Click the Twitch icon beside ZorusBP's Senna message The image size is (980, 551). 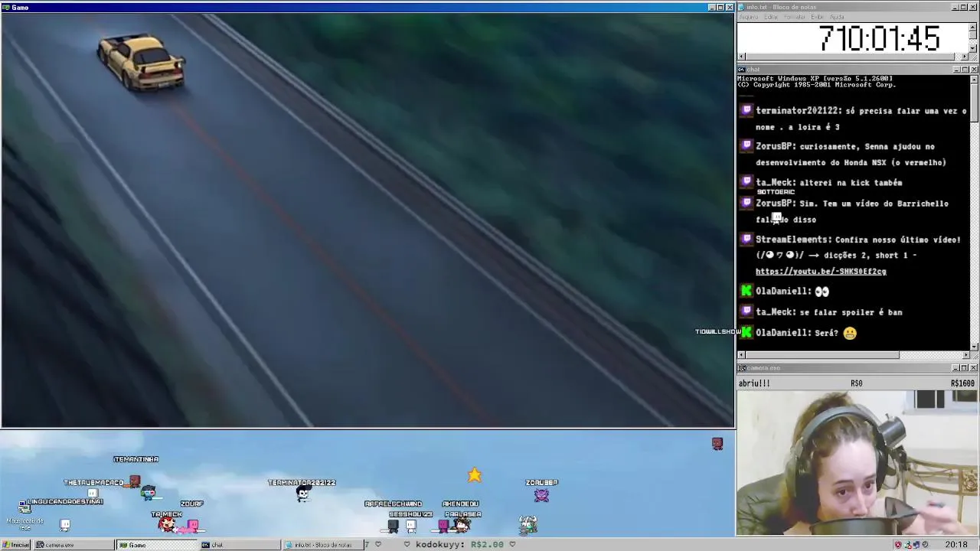click(746, 146)
